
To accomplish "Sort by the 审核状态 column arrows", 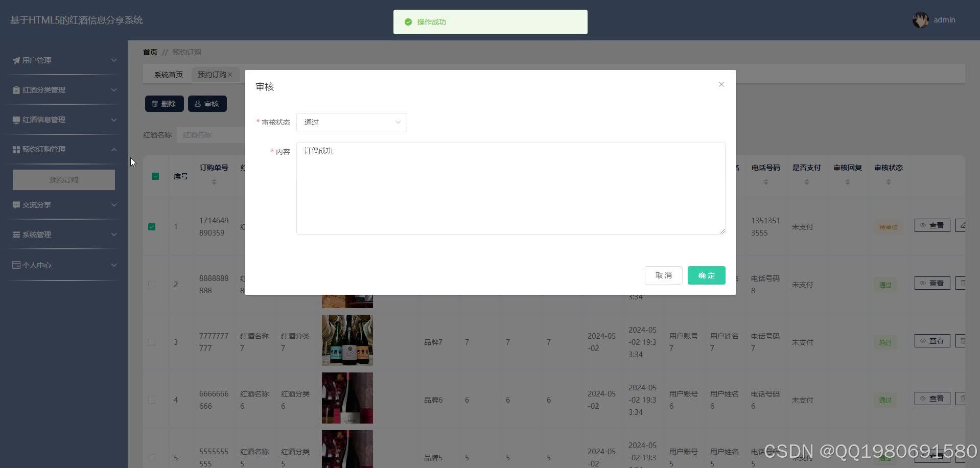I will pyautogui.click(x=888, y=182).
